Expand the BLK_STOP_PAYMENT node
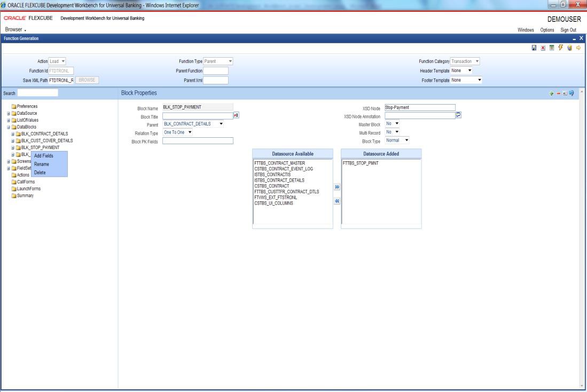 13,147
